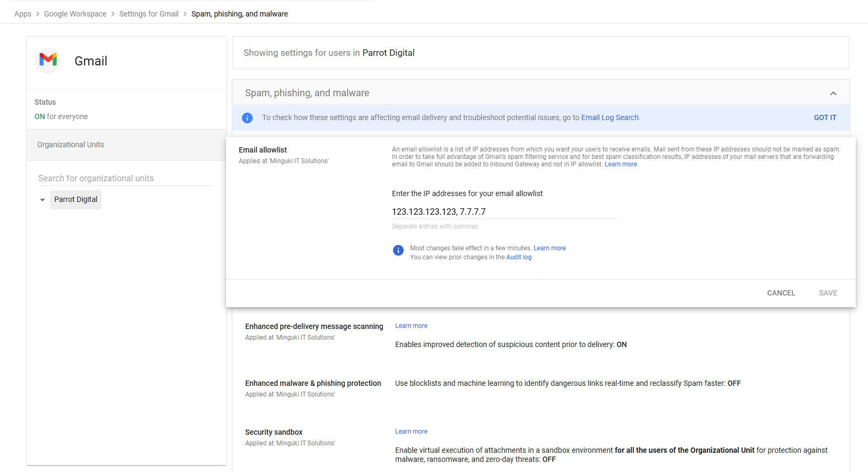Open the Audit log link
This screenshot has width=868, height=473.
pos(519,257)
